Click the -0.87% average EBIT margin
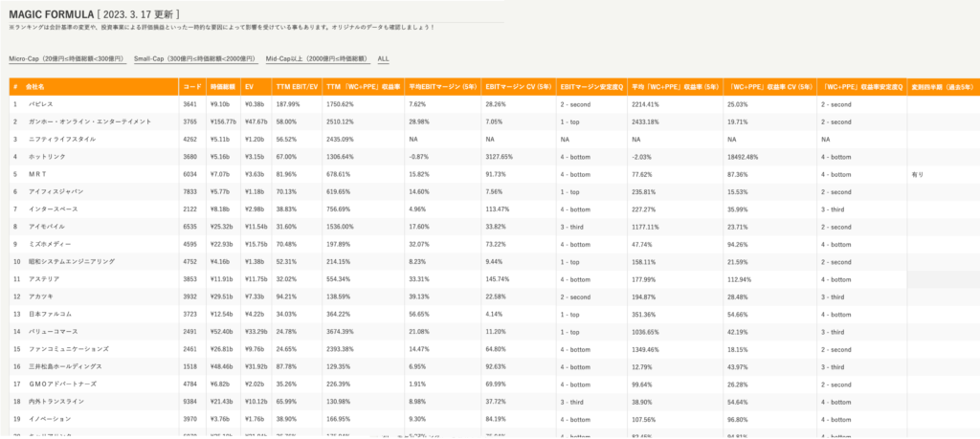Viewport: 980px width, 439px height. point(417,157)
